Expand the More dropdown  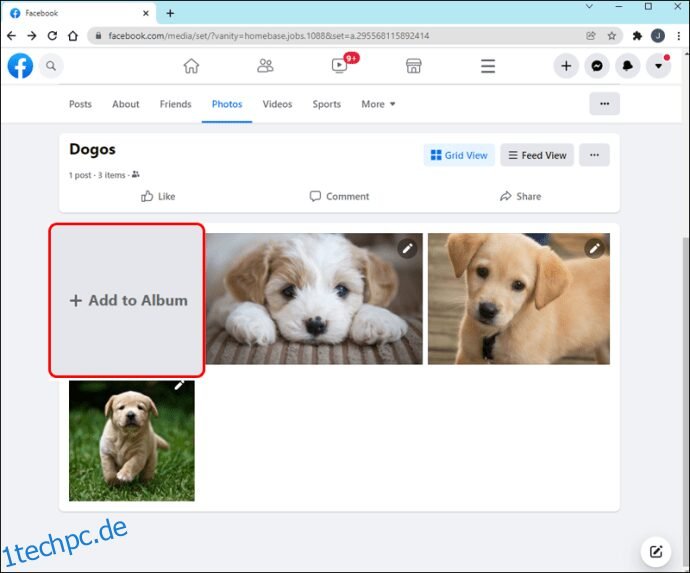[x=378, y=104]
